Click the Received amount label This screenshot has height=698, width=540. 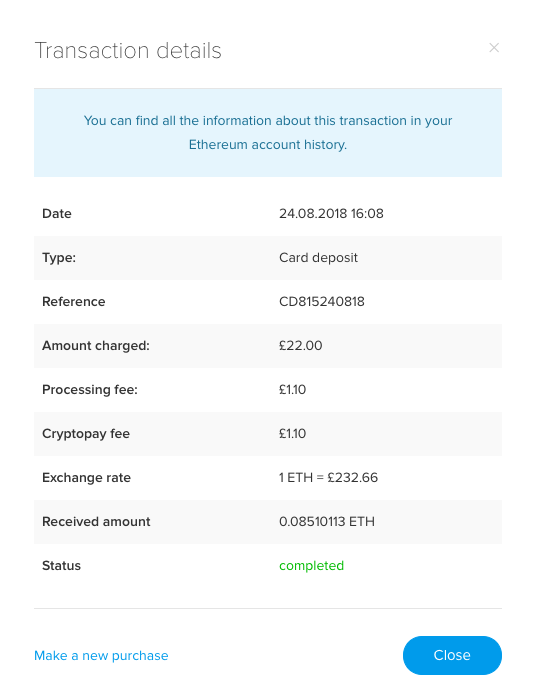click(96, 521)
